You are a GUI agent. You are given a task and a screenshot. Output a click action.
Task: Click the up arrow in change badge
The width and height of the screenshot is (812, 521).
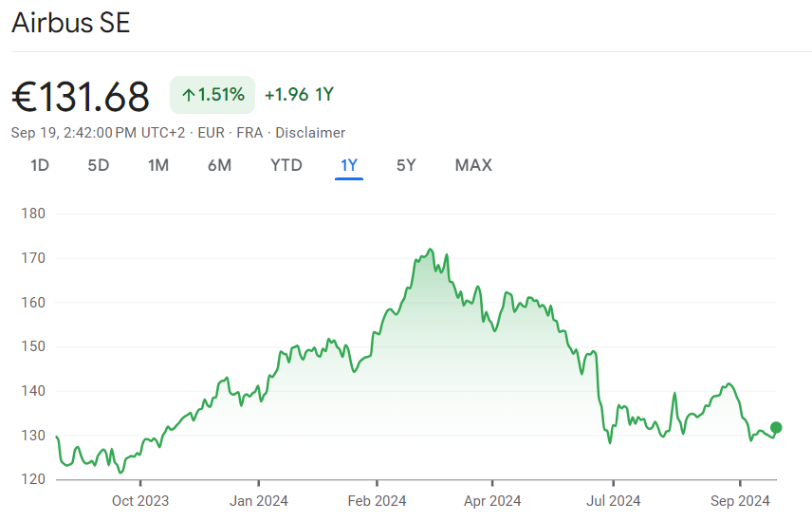[189, 95]
